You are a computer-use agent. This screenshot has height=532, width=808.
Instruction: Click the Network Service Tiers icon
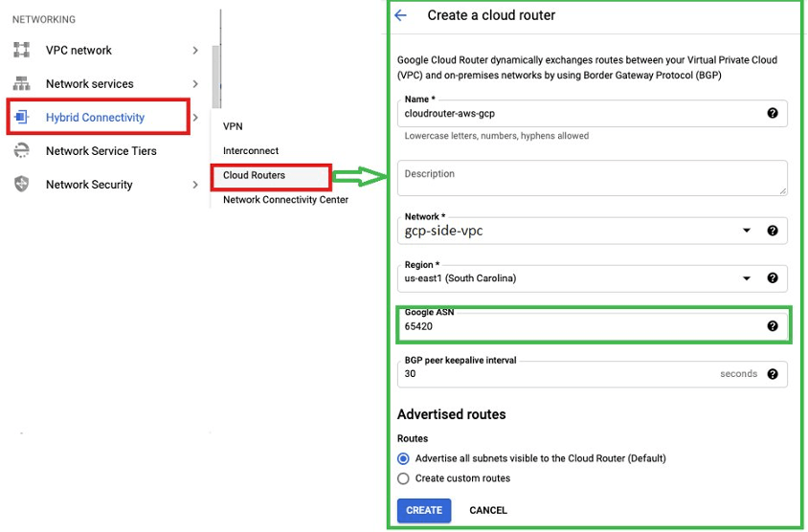(x=21, y=151)
